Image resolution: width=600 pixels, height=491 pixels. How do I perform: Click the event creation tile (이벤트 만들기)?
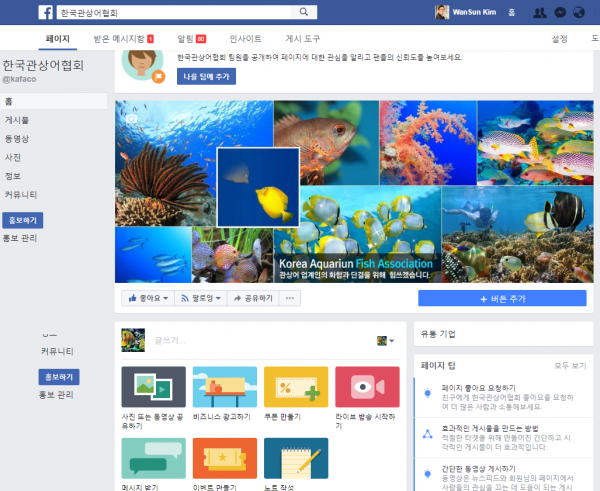point(224,464)
